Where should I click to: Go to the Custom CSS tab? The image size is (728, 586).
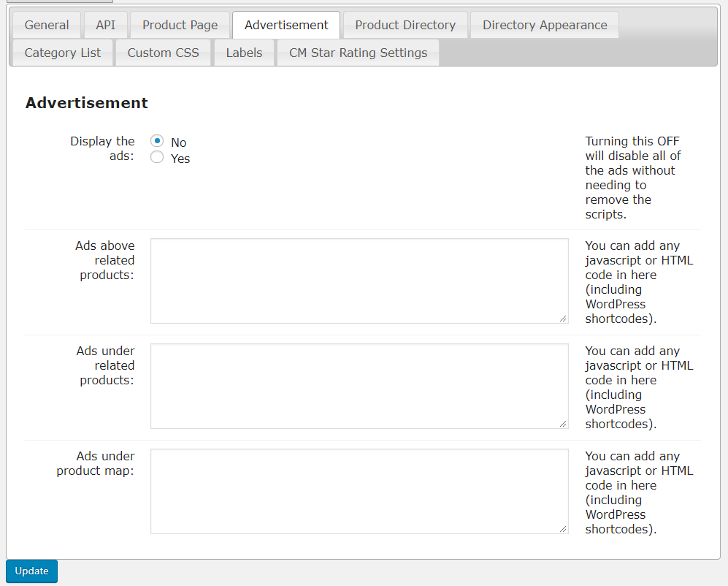(163, 53)
